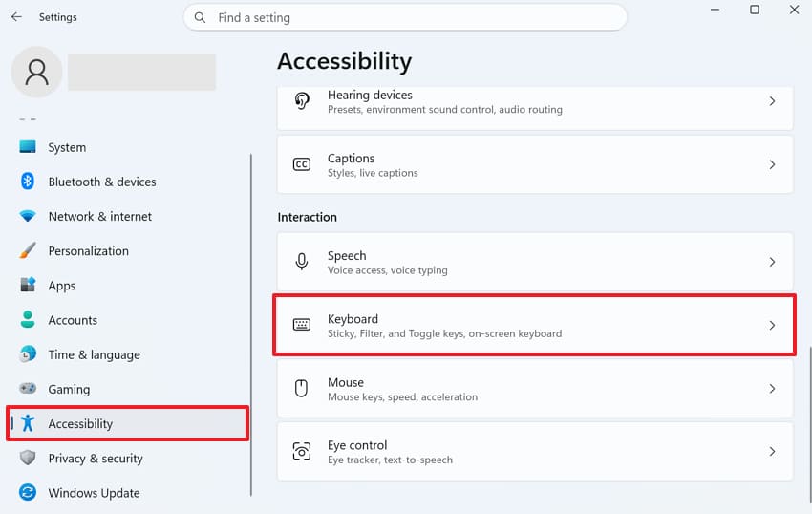Open Hearing devices settings

pos(535,108)
